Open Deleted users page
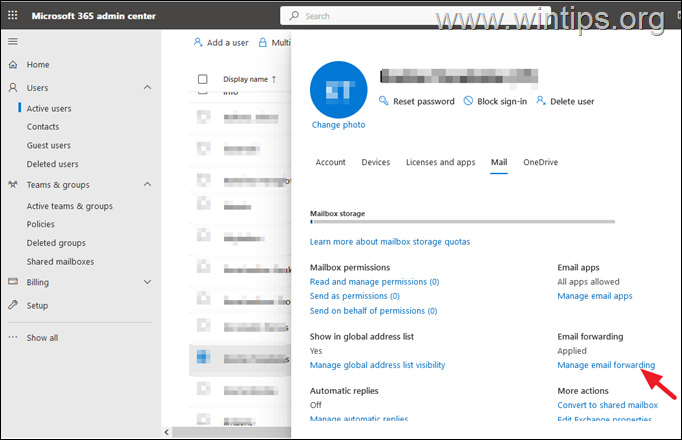682x440 pixels. [x=53, y=164]
